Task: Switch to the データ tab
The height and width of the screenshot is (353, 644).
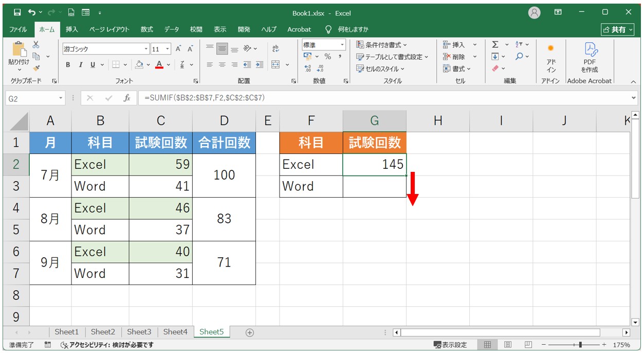Action: click(x=172, y=29)
